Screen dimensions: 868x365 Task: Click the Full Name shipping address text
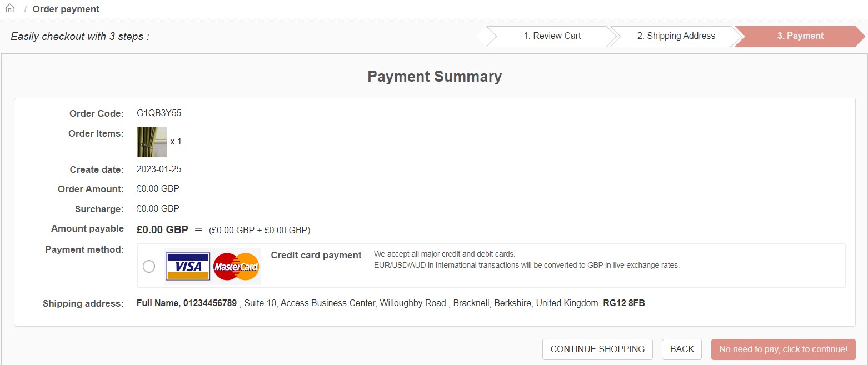158,303
